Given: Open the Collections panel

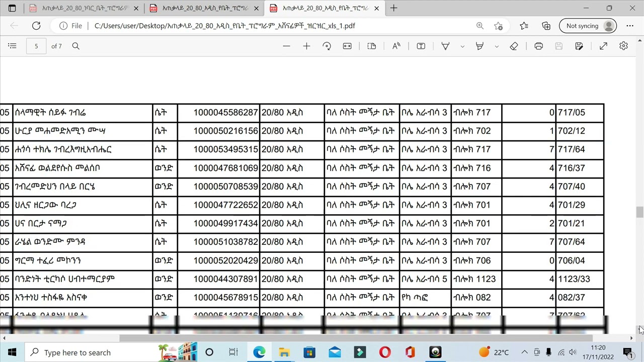Looking at the screenshot, I should (x=546, y=26).
